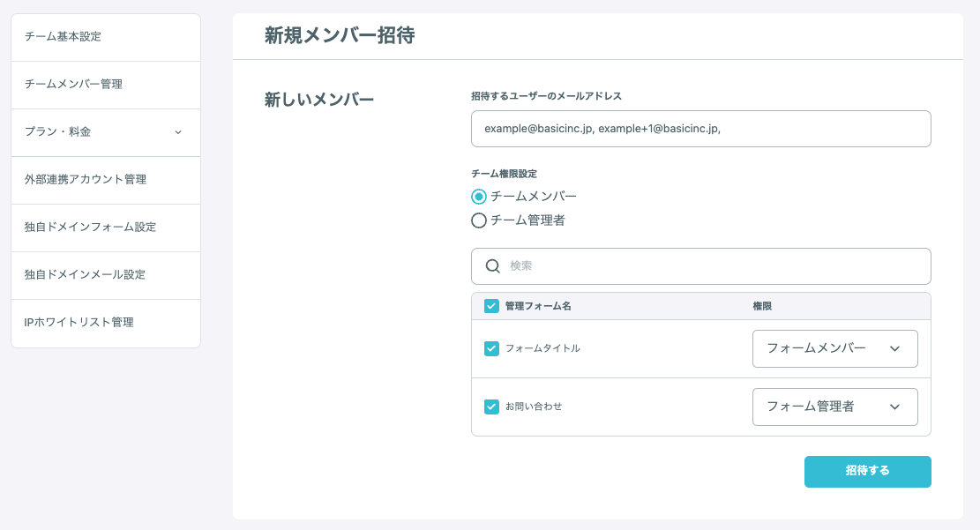Click the フォームタイトル form name text
The image size is (980, 530).
pos(542,348)
